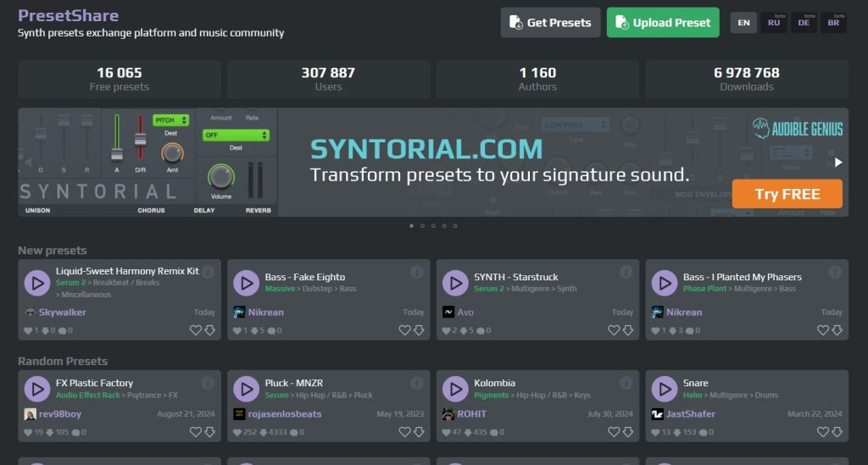Download Pluck - MNZR preset

point(419,432)
